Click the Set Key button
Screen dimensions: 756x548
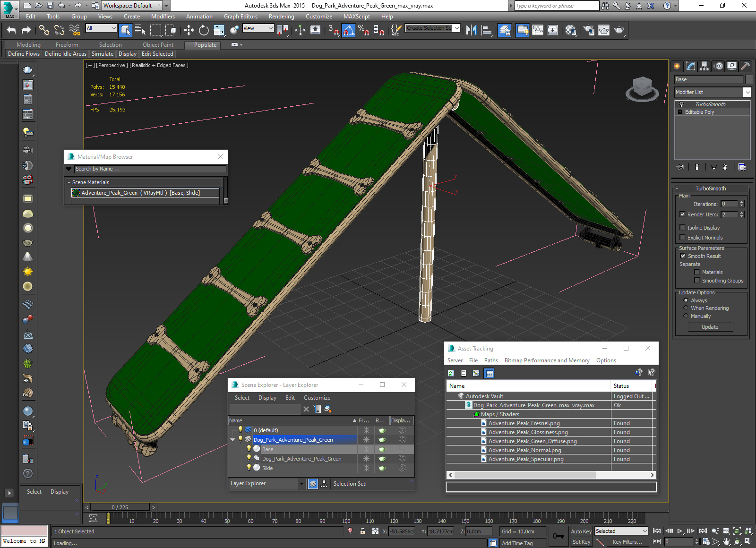581,542
